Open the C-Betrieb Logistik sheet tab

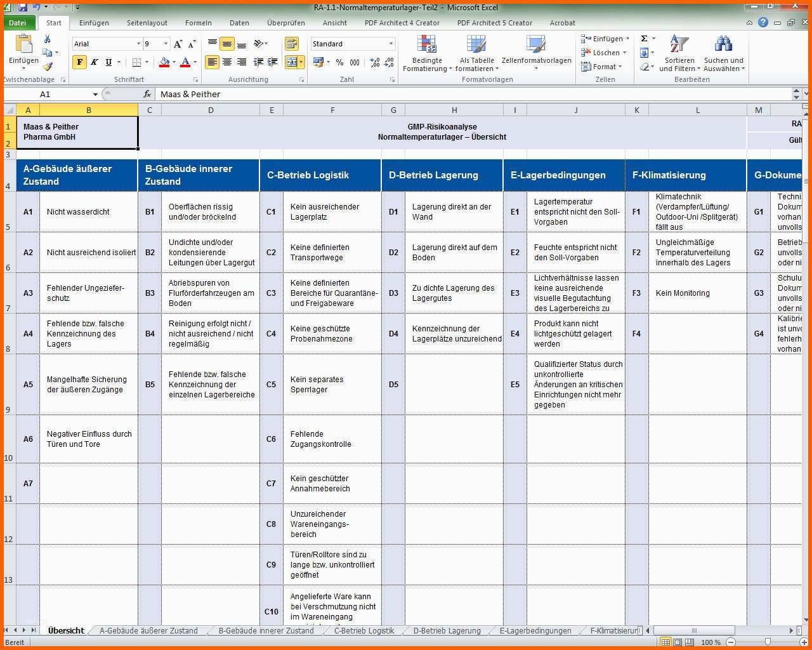(x=364, y=630)
